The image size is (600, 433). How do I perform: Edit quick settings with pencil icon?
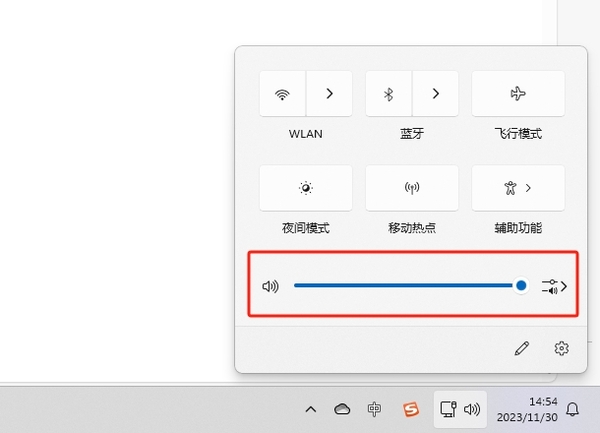tap(521, 348)
